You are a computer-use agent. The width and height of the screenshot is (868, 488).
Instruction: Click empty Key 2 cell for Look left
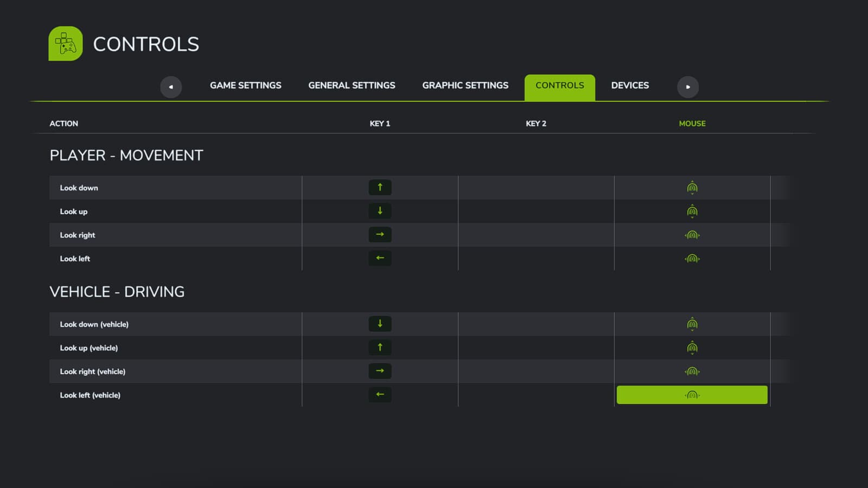click(536, 259)
